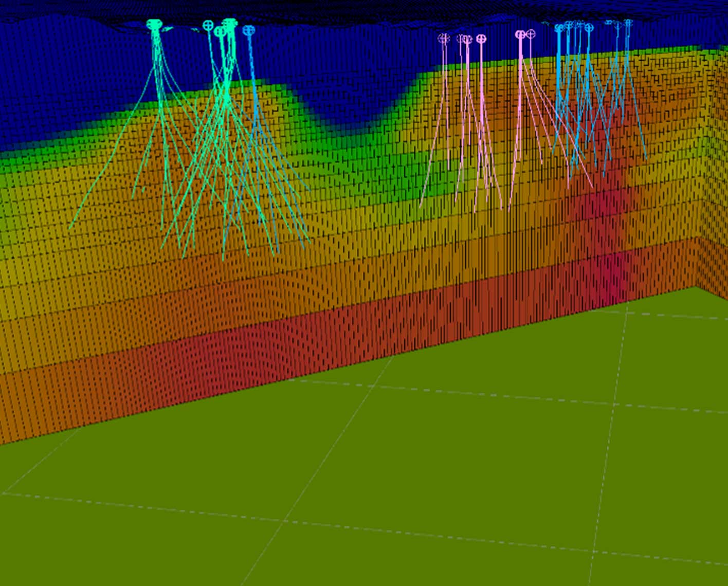Click the middle pink wellhead icon
This screenshot has width=728, height=586.
(x=481, y=38)
